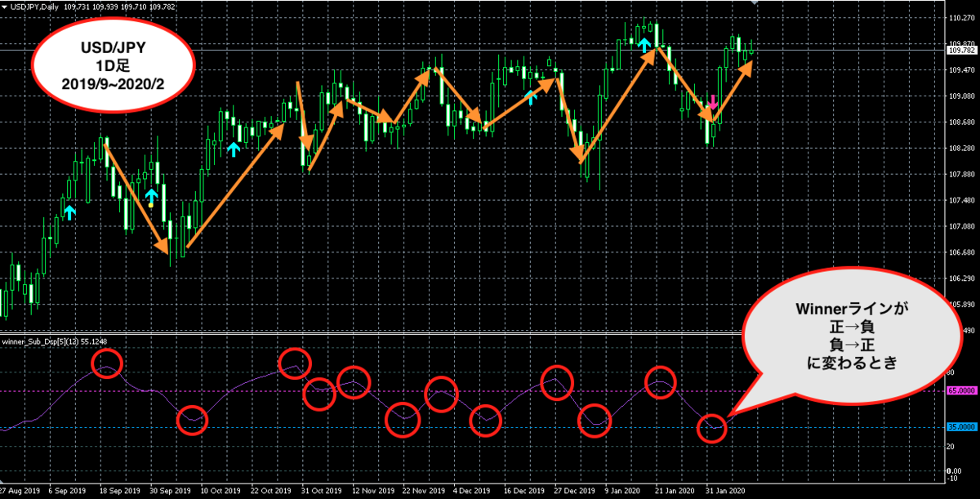Screen dimensions: 980x499
Task: Click the 109.080 price scale label
Action: 960,96
